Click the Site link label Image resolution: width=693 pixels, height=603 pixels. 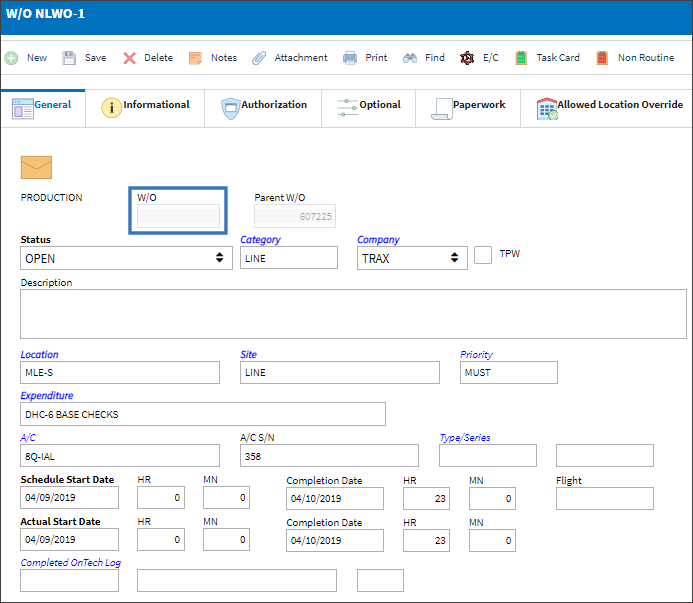tap(248, 355)
